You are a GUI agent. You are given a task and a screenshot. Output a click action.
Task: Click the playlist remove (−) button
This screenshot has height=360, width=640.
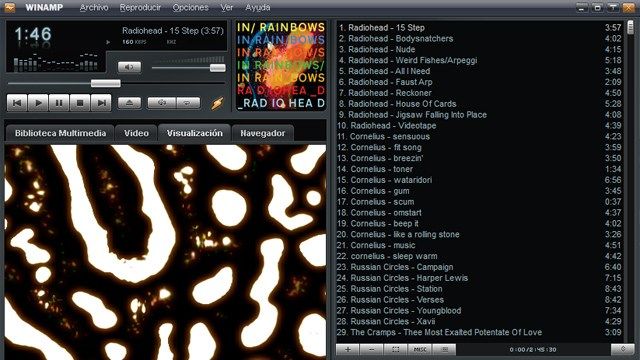[x=371, y=349]
